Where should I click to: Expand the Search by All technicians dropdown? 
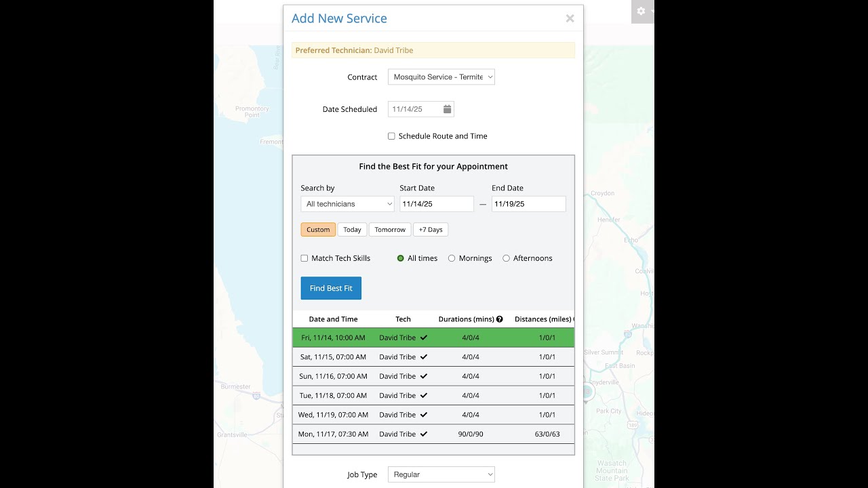[347, 204]
